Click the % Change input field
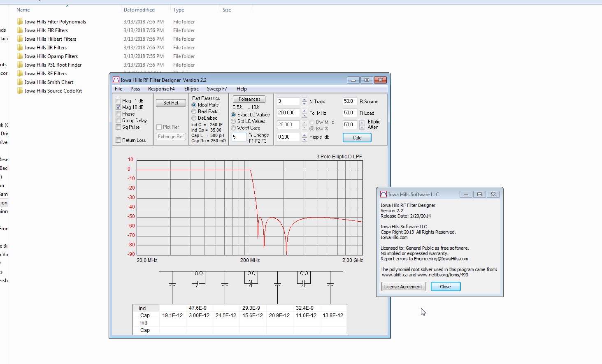The width and height of the screenshot is (602, 364). [239, 137]
